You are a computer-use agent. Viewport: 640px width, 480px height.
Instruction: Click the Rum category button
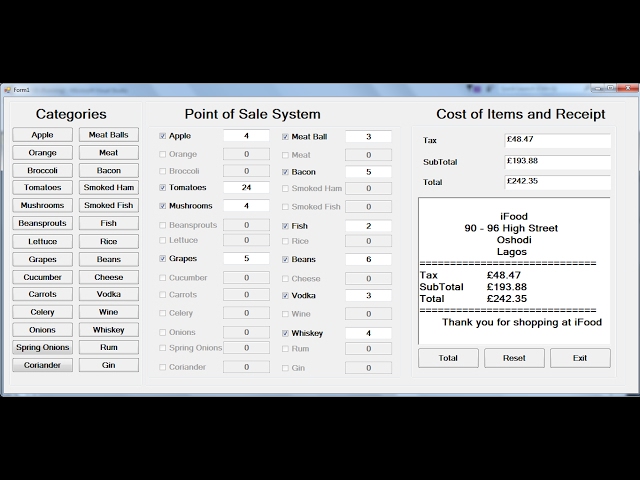[x=109, y=347]
